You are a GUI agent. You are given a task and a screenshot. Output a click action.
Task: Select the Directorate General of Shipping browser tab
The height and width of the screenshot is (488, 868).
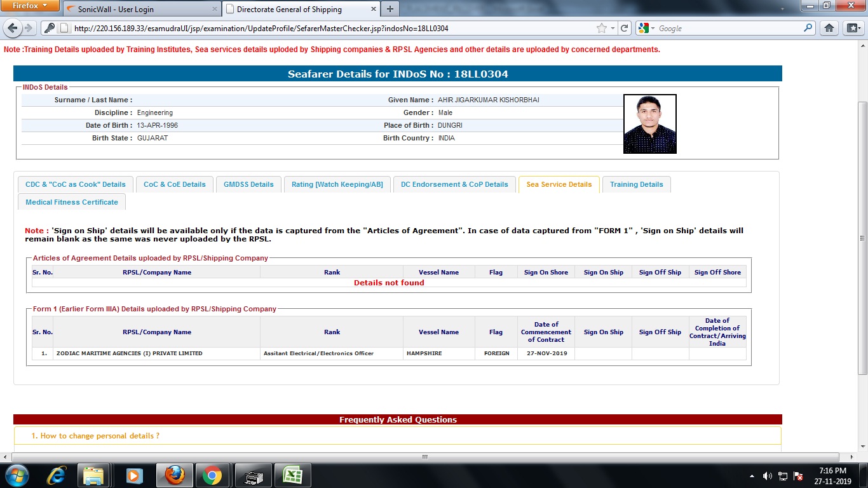(x=302, y=10)
